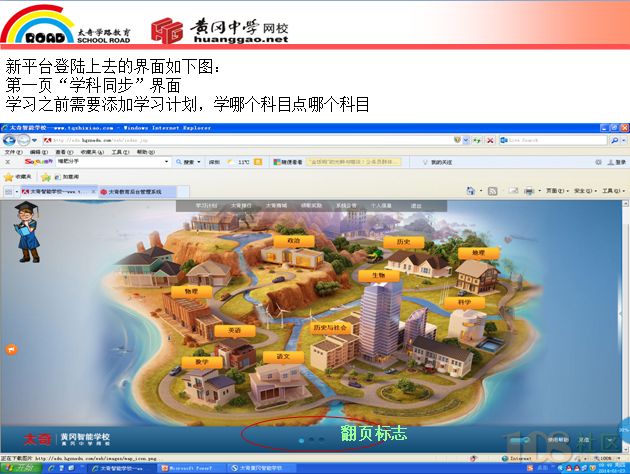Viewport: 630px width, 474px height.
Task: Open the Quick Tabs grid button
Action: (x=8, y=192)
